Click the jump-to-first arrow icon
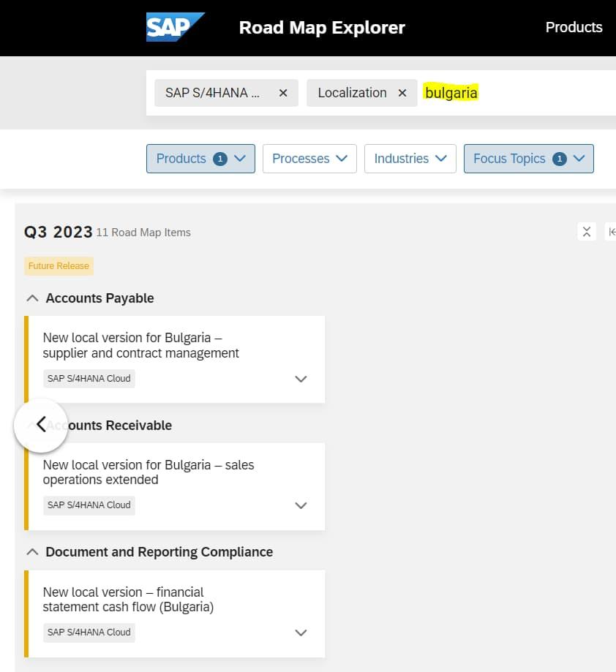 coord(611,232)
